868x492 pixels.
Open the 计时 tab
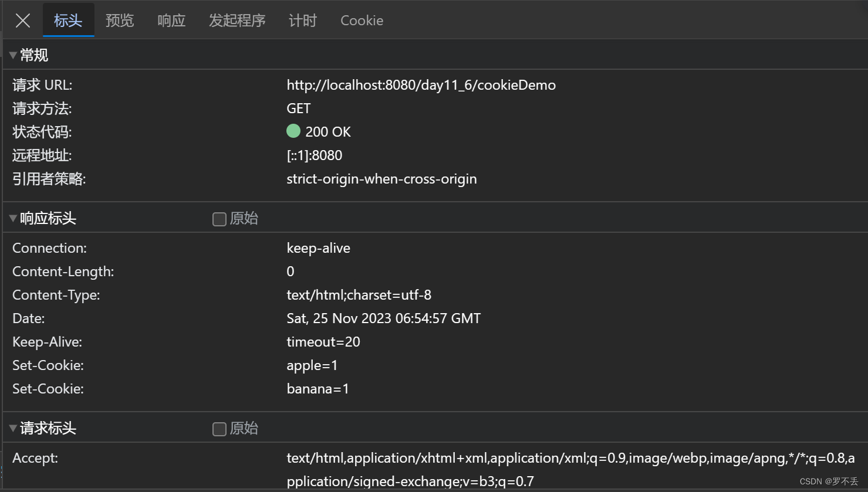pos(303,21)
